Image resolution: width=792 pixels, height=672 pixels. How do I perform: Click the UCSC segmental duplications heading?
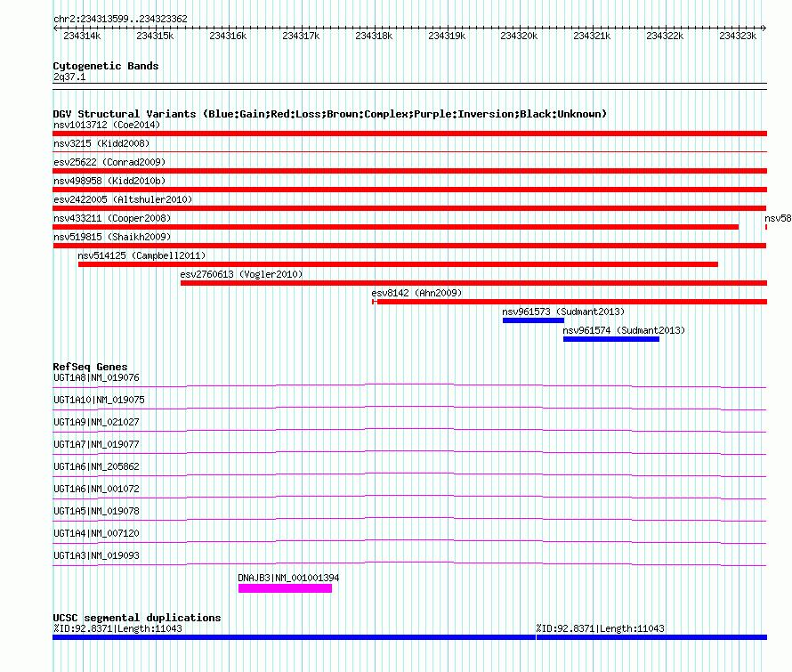[137, 618]
